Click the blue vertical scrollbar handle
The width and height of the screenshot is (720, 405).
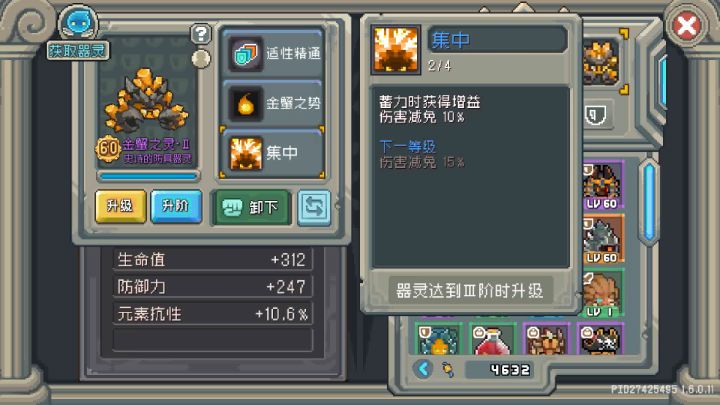[649, 201]
